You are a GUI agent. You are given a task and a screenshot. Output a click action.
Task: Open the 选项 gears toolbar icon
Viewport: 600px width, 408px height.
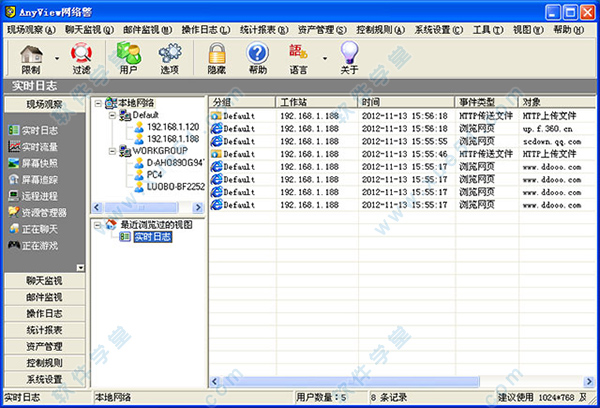tap(170, 59)
